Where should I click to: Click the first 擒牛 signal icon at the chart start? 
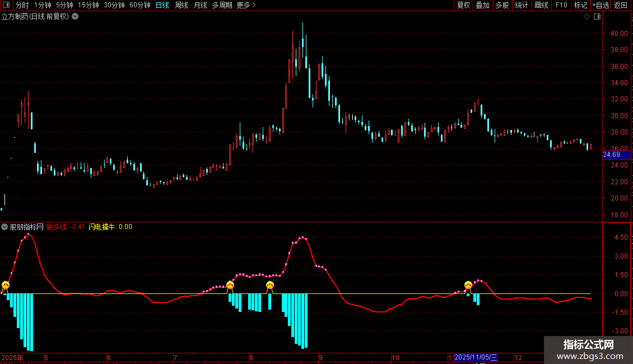5,286
